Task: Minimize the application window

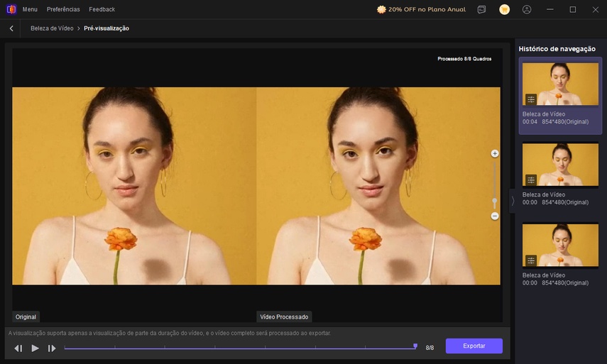Action: [x=549, y=10]
